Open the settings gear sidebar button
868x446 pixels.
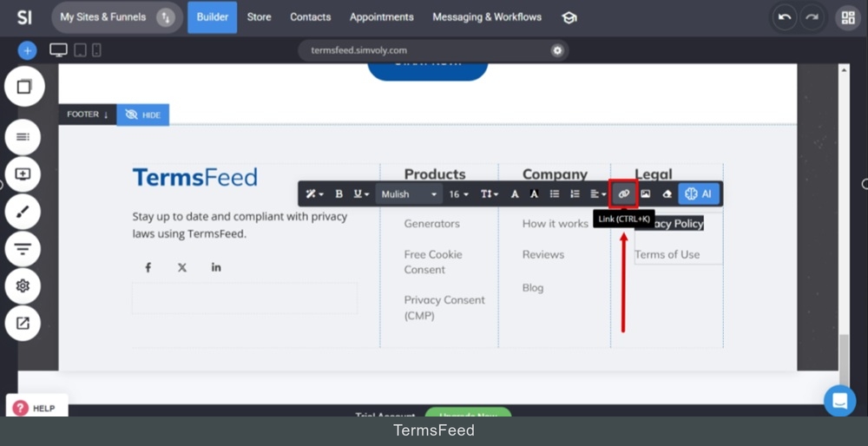[23, 286]
